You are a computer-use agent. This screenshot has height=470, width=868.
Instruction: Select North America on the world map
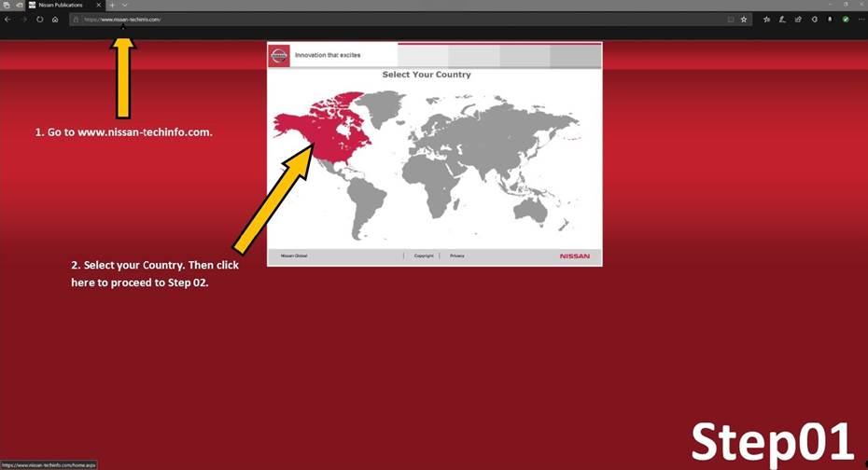[327, 132]
